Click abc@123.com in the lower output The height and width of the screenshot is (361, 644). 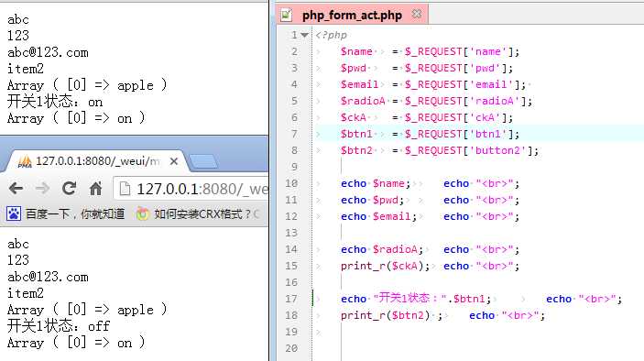coord(48,277)
